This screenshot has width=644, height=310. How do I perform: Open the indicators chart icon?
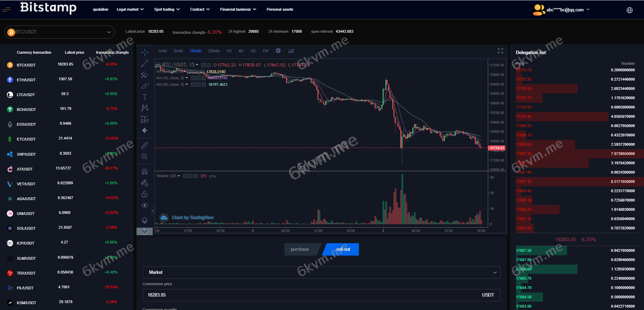(x=291, y=51)
